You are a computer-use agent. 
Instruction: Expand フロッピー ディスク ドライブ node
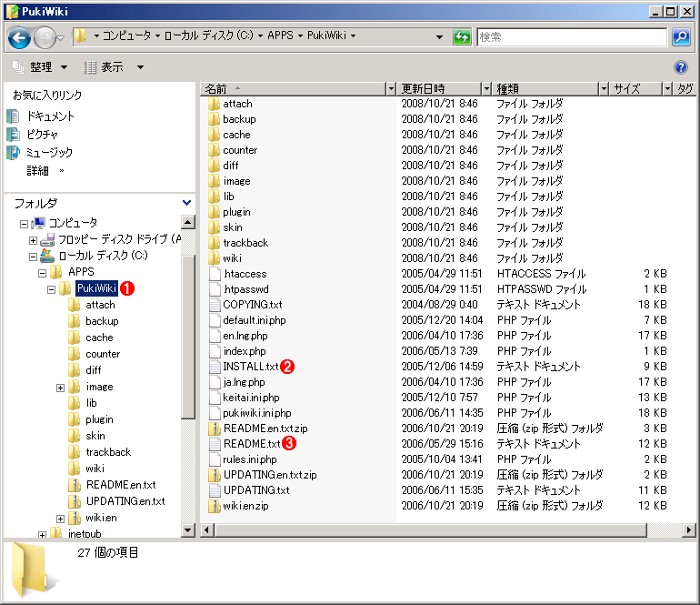pos(33,240)
